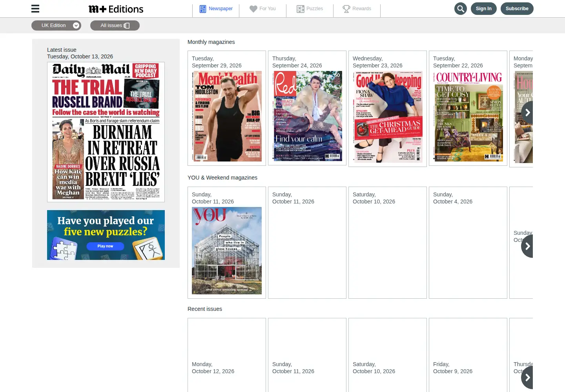
Task: Open the Men's Health magazine cover
Action: coord(227,116)
